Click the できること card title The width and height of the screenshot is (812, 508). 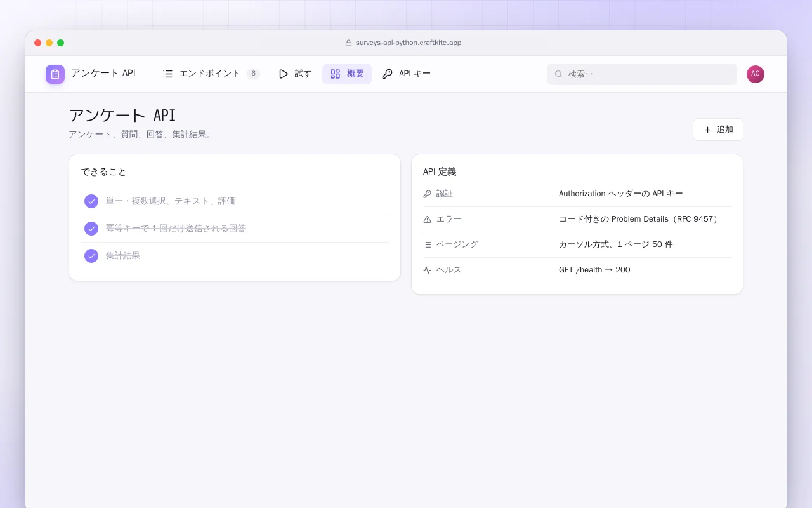(103, 172)
